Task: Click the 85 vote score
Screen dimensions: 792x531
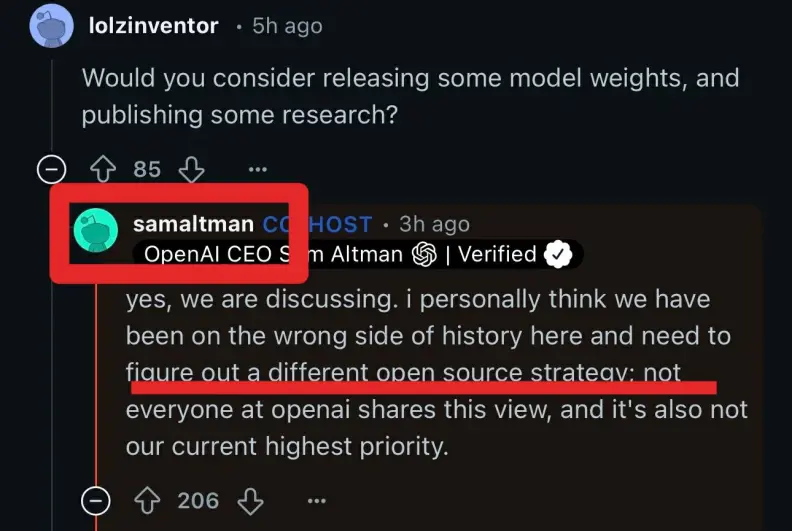Action: [147, 169]
